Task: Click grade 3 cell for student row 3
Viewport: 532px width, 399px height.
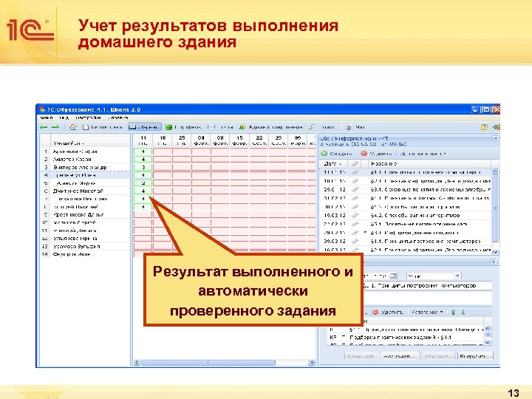Action: (143, 167)
